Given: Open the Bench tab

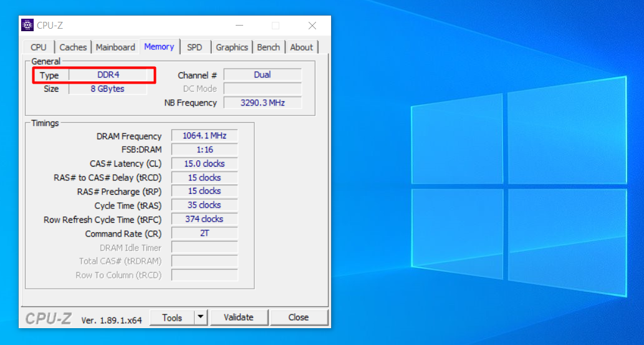Looking at the screenshot, I should point(268,47).
